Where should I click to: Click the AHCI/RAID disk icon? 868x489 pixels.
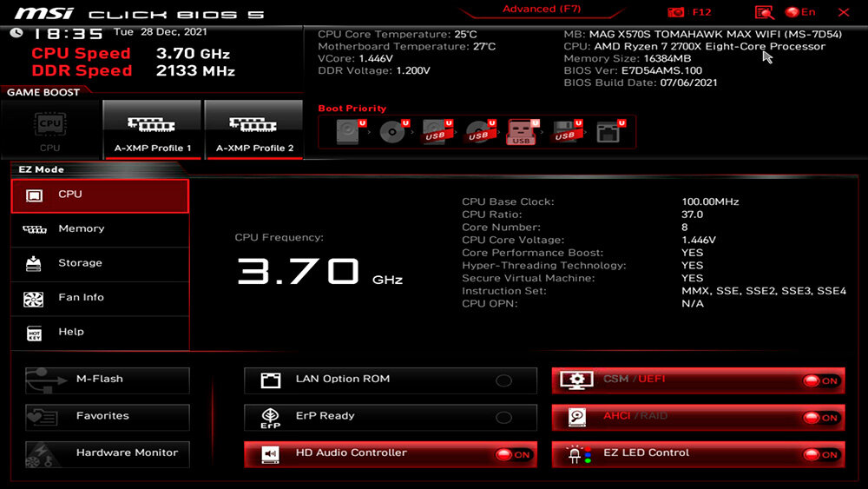coord(577,418)
